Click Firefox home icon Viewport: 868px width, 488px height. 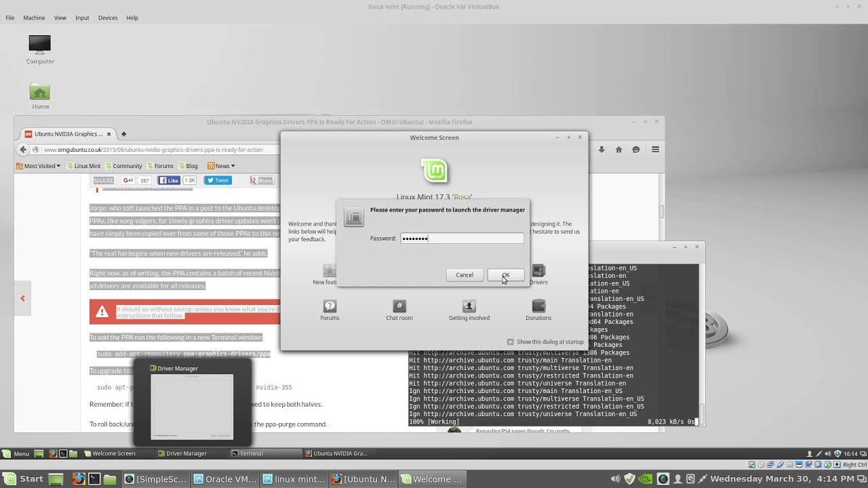point(618,150)
